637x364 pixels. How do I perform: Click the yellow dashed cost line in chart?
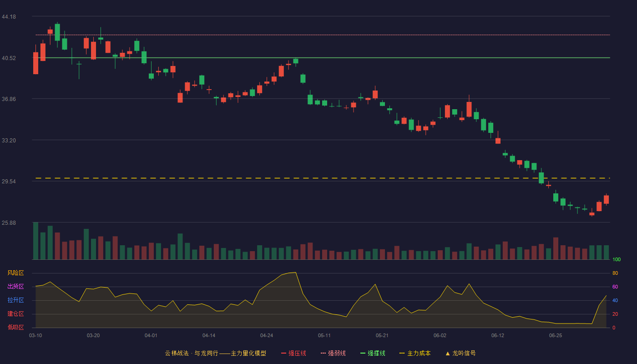[x=323, y=178]
